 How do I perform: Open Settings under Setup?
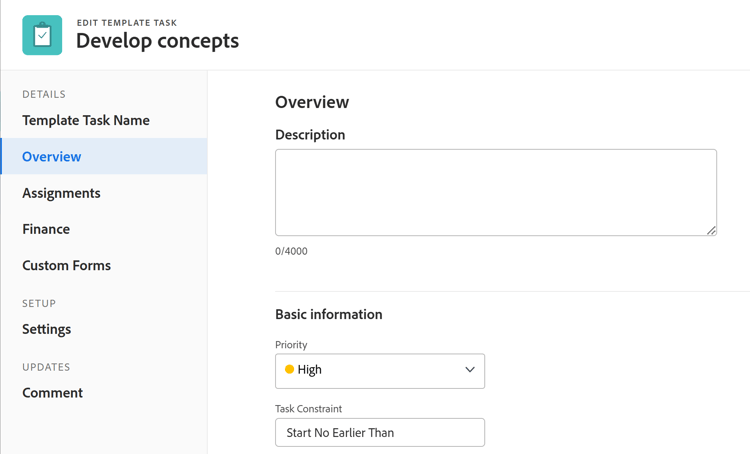[47, 329]
